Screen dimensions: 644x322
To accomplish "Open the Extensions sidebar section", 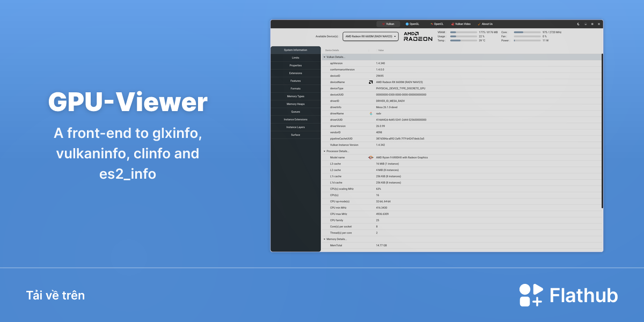I will [x=296, y=73].
